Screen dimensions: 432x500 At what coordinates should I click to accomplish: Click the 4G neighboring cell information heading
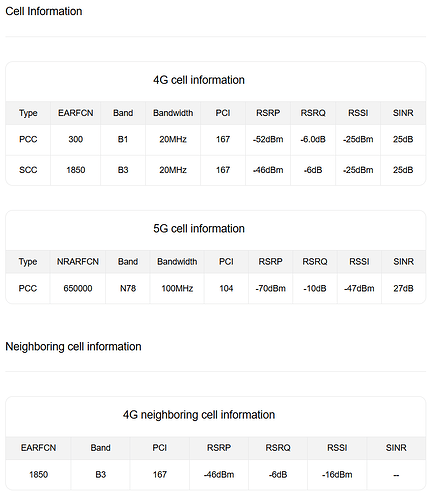point(199,415)
